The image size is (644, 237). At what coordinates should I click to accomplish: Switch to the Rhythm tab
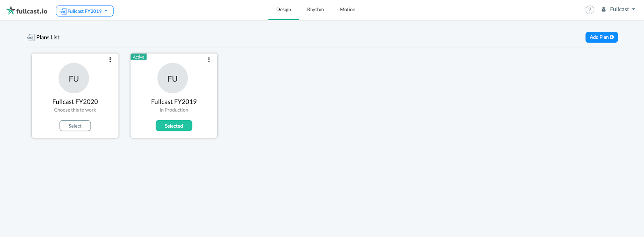coord(315,10)
